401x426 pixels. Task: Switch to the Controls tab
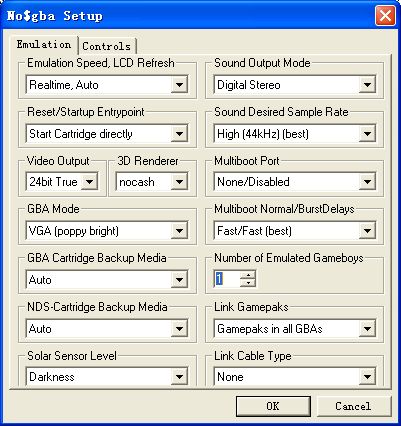point(107,46)
